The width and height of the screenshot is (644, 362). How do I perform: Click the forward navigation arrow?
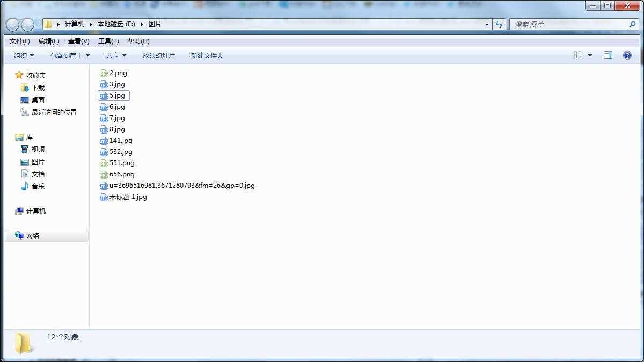[x=27, y=24]
